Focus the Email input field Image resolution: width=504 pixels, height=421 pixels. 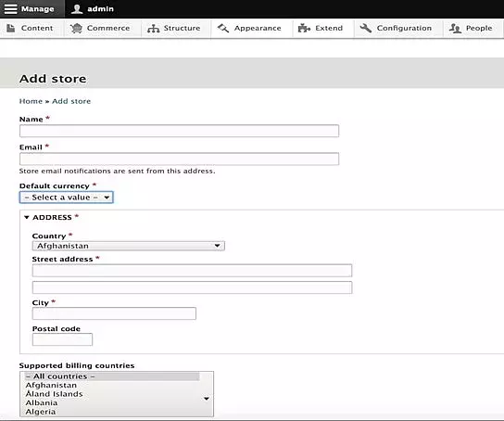(x=179, y=159)
